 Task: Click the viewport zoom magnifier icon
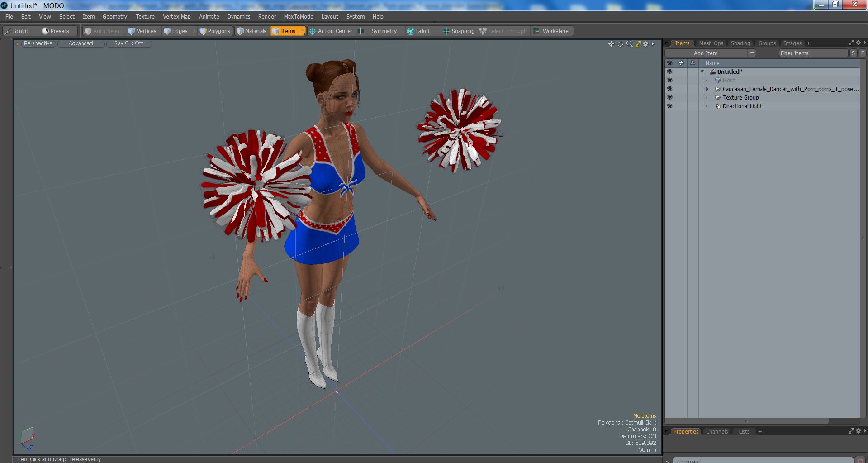click(x=629, y=44)
